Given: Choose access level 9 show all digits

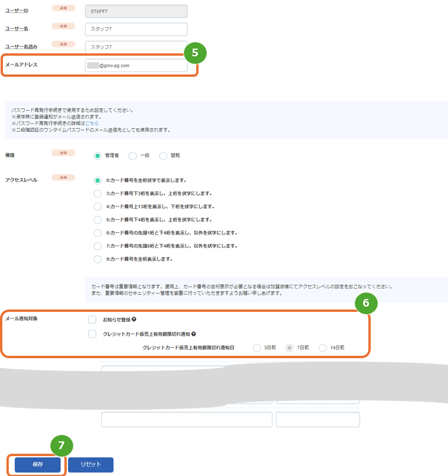Looking at the screenshot, I should pyautogui.click(x=97, y=259).
